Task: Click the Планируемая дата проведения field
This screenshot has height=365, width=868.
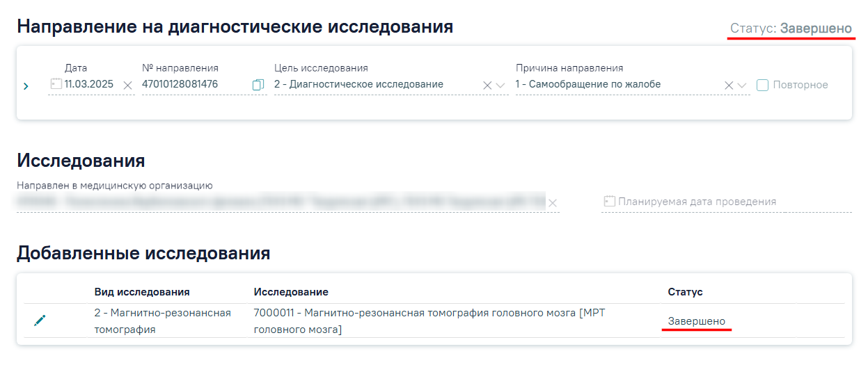Action: 726,202
